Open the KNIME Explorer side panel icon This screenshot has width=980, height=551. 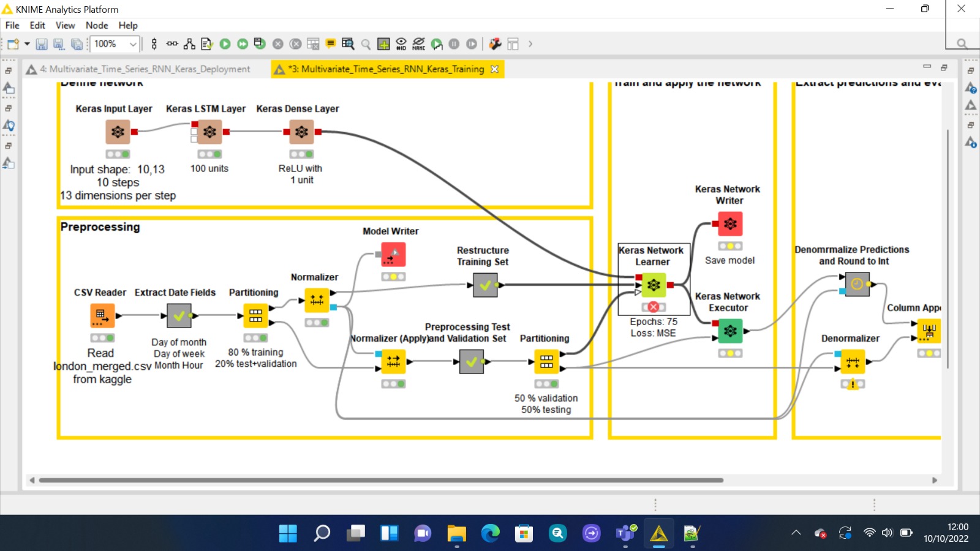pos(9,89)
